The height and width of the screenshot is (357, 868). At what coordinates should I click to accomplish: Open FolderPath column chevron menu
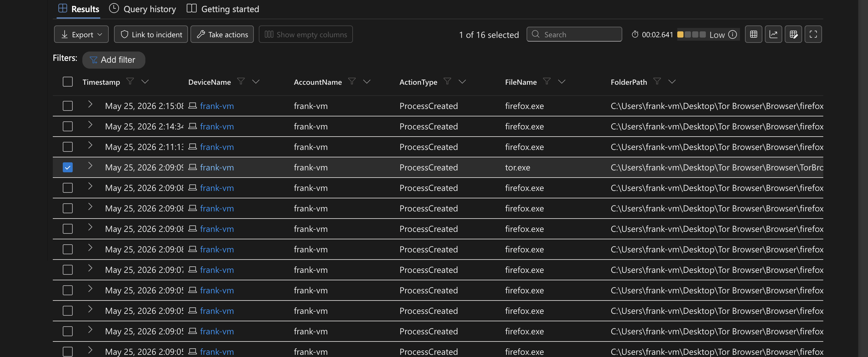(672, 82)
